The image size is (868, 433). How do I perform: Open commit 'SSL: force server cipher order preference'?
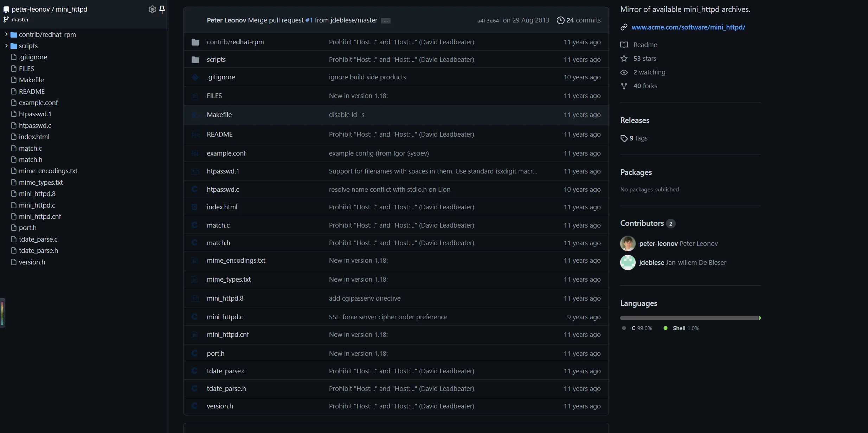pyautogui.click(x=388, y=317)
